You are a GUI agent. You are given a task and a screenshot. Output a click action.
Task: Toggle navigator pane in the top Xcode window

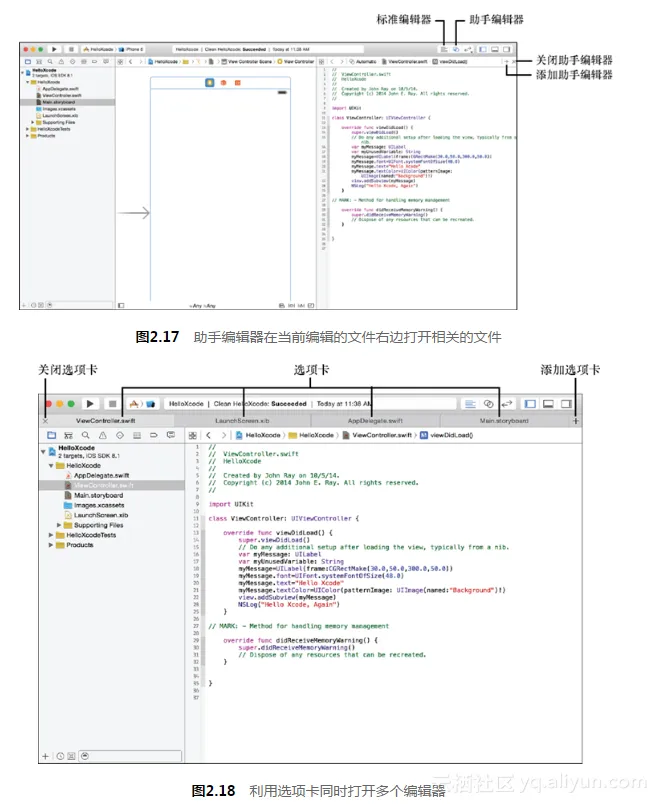483,49
